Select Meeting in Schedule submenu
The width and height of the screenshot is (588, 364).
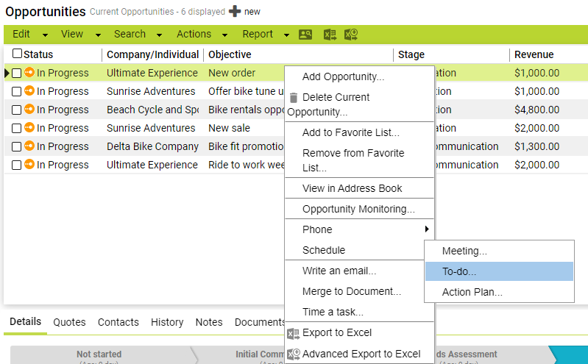tap(499, 251)
